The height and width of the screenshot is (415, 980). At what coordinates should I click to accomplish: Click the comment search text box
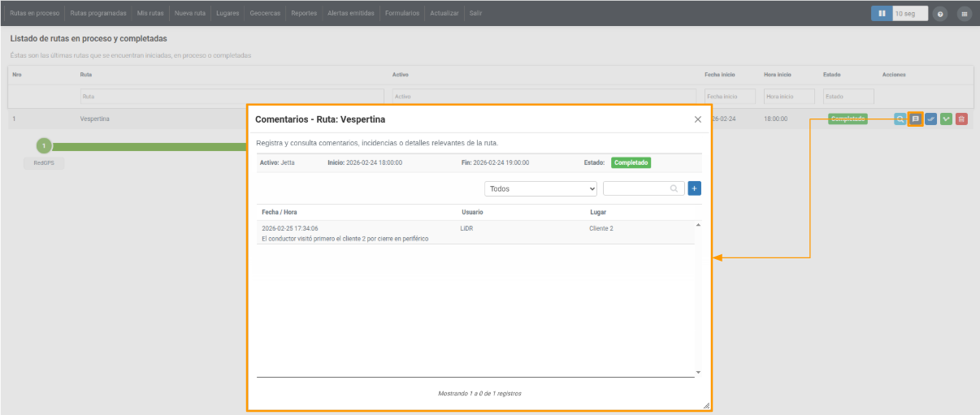pyautogui.click(x=642, y=188)
